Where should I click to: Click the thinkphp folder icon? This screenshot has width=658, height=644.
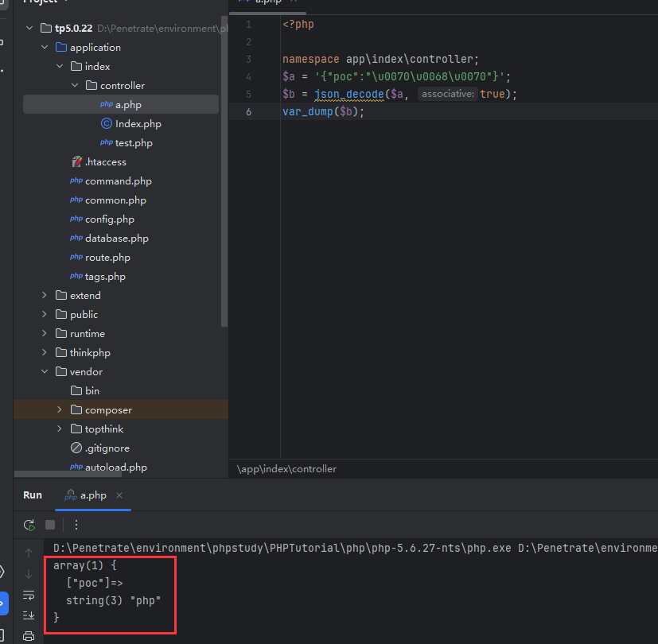pos(61,352)
